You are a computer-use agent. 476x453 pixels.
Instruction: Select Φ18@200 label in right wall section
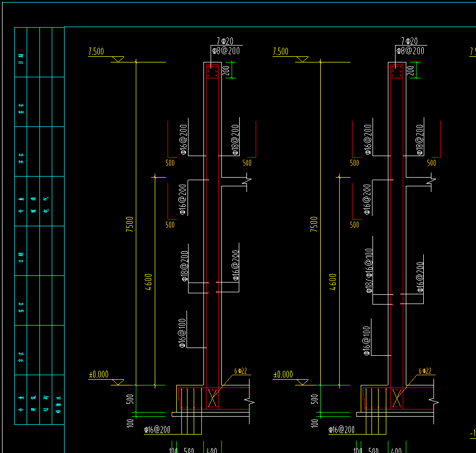pyautogui.click(x=420, y=140)
